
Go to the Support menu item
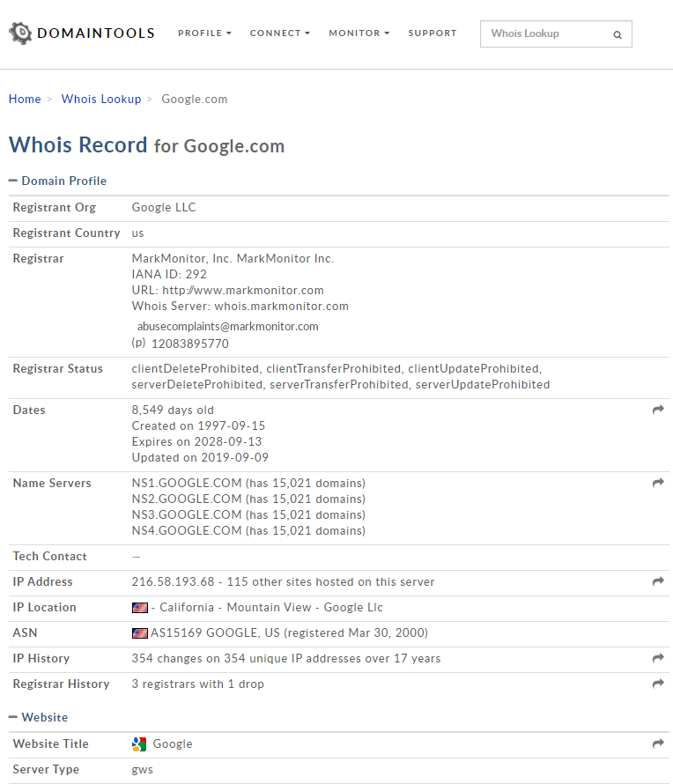[x=433, y=33]
